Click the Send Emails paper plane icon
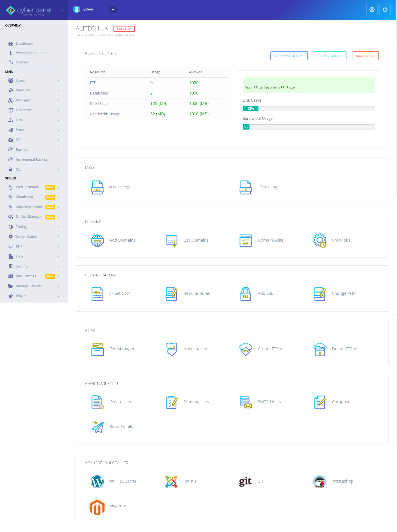This screenshot has width=397, height=532. [97, 427]
